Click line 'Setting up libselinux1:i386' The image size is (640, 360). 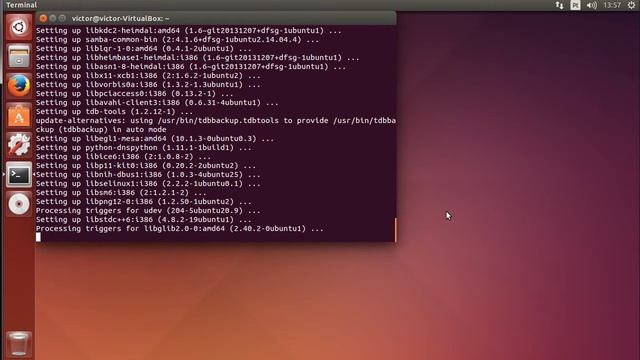click(x=148, y=184)
